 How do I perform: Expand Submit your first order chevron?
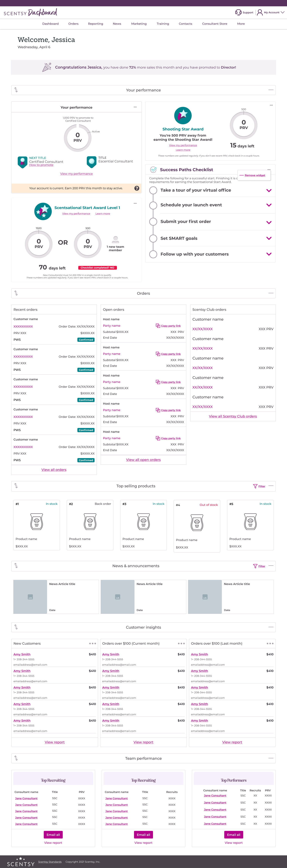(269, 223)
